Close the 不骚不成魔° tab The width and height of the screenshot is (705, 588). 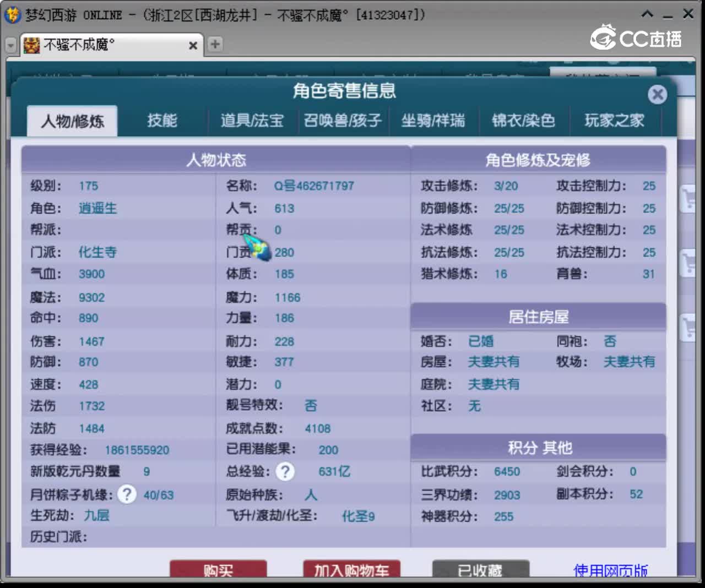[193, 46]
